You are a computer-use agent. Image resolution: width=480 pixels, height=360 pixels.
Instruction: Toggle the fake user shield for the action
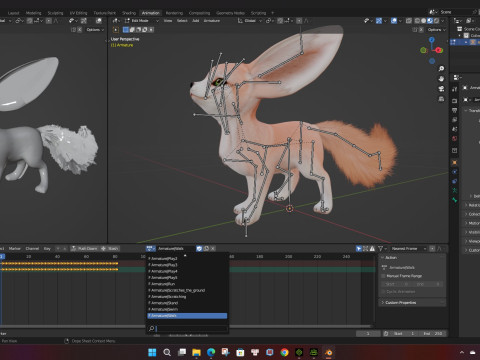[199, 248]
